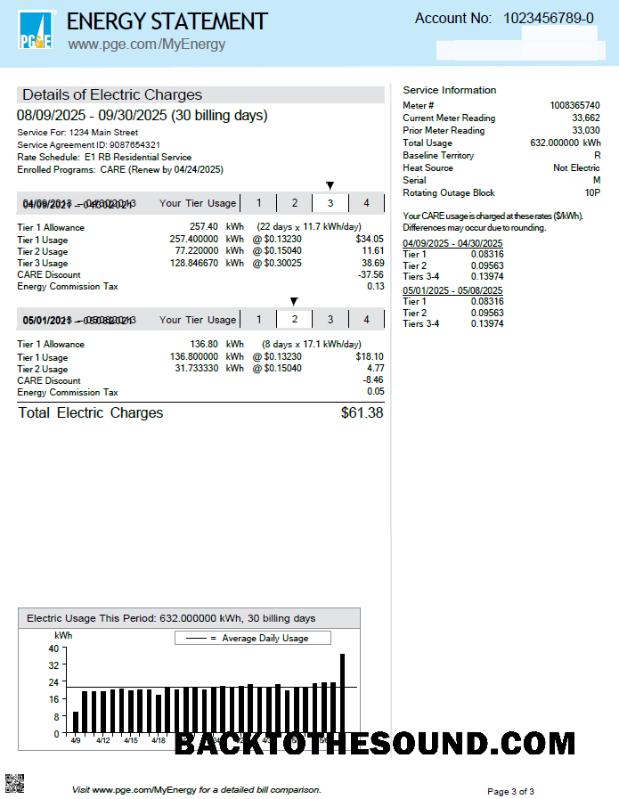
Task: Click the CARE Discount amount -37.56
Action: point(371,275)
